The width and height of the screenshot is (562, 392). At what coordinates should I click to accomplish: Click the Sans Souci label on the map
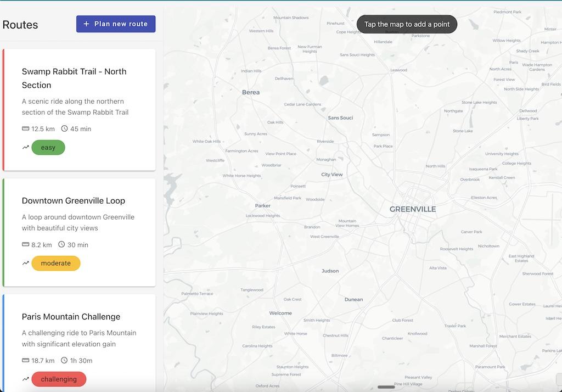click(340, 117)
